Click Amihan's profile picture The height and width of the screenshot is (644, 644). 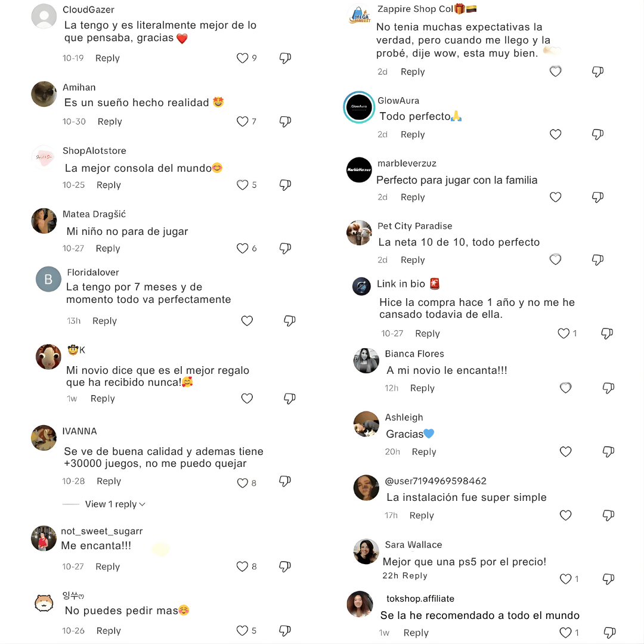(44, 94)
